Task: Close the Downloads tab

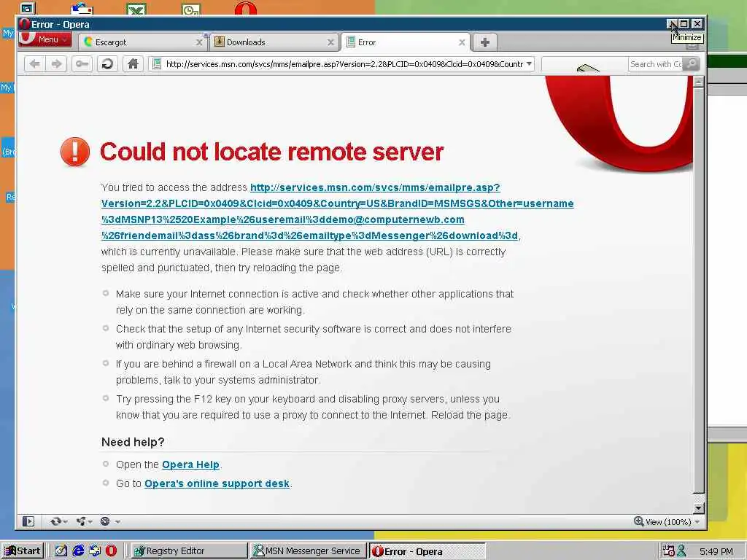Action: [x=330, y=42]
